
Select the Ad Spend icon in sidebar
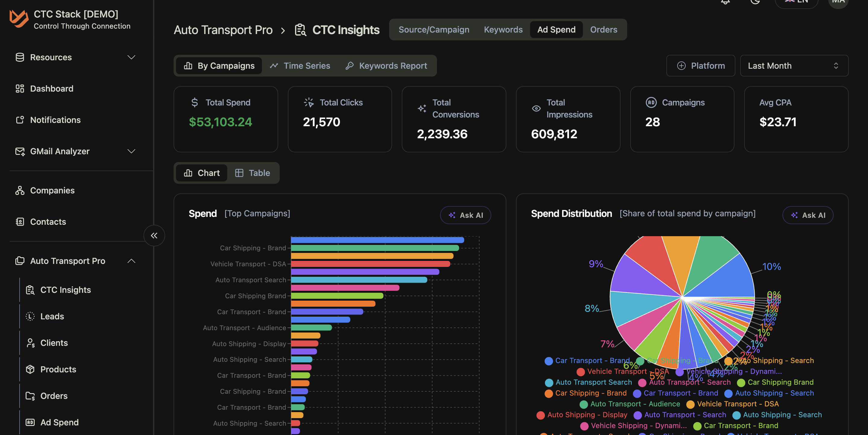tap(30, 422)
